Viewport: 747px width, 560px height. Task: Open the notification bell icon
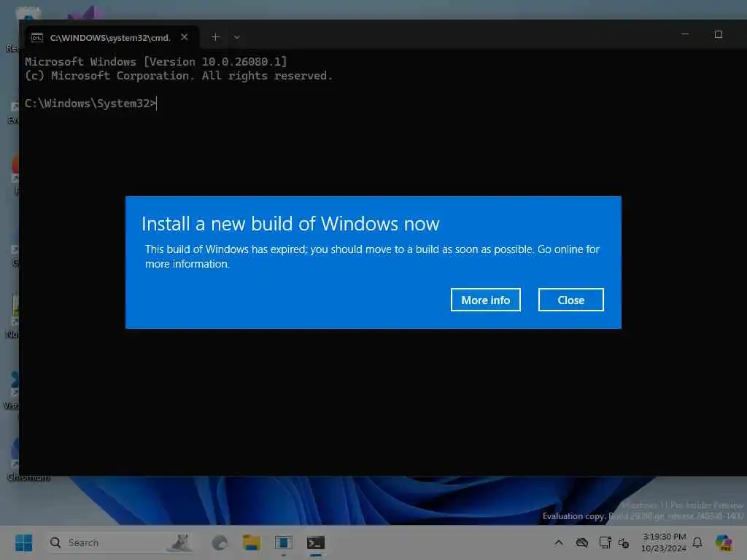click(x=697, y=542)
